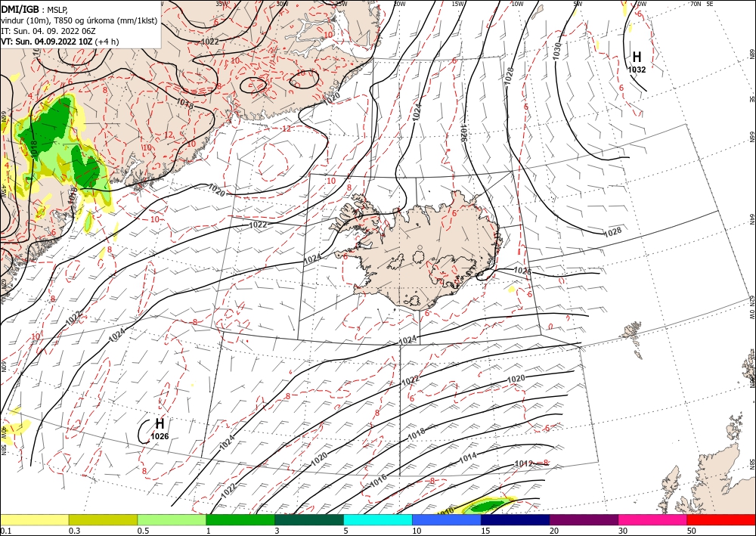Screen dimensions: 756x536
Task: Click the '35W' longitude label
Action: [x=222, y=4]
